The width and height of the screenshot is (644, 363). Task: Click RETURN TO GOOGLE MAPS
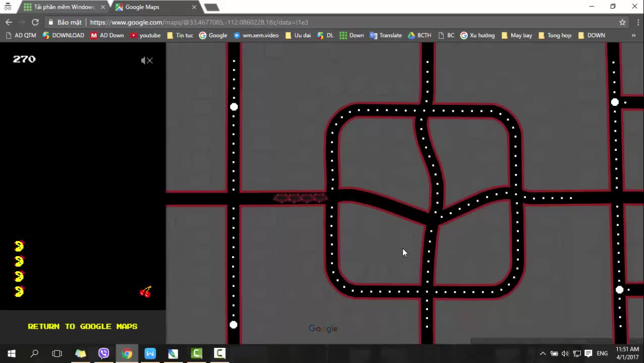click(x=83, y=326)
